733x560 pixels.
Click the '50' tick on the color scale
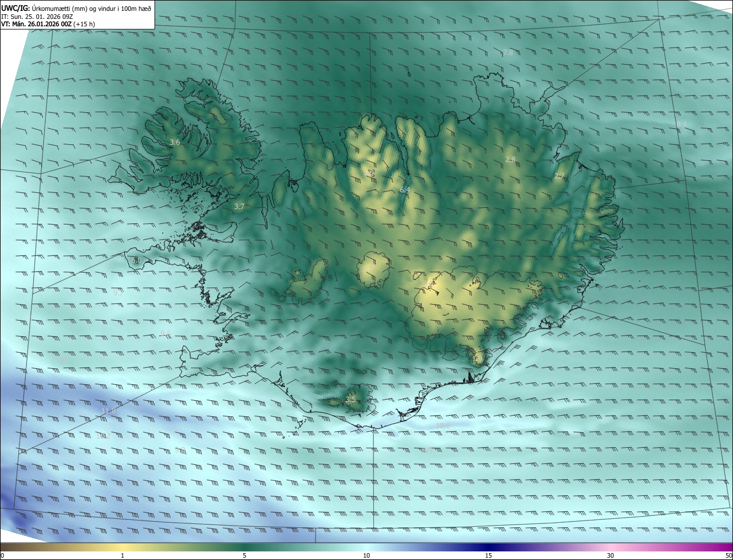(x=728, y=555)
